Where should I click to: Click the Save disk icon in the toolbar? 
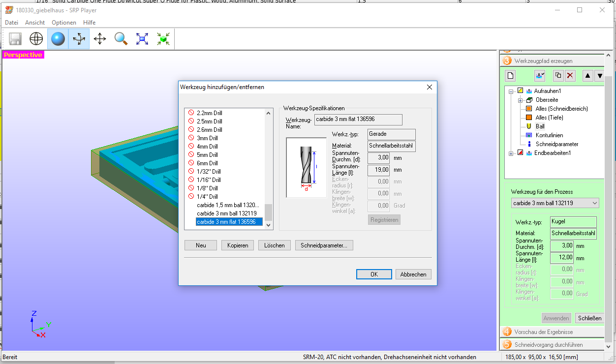tap(15, 39)
